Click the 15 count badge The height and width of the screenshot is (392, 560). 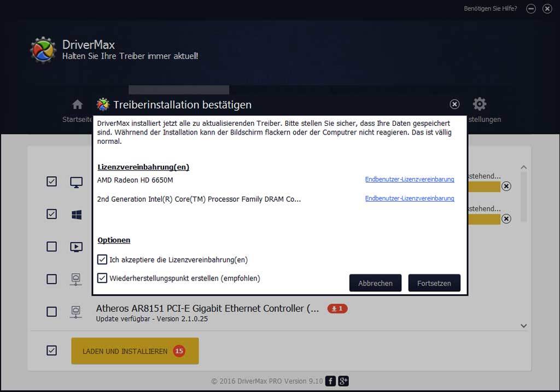pyautogui.click(x=179, y=351)
